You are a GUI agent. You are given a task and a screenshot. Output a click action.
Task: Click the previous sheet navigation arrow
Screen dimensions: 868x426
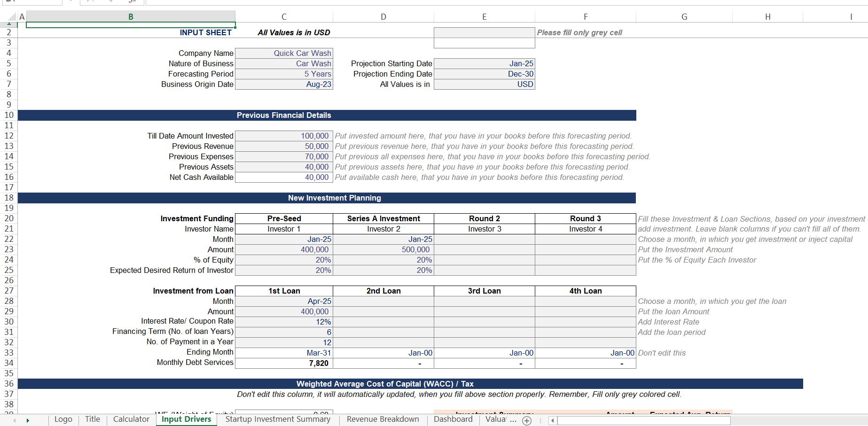tap(15, 420)
